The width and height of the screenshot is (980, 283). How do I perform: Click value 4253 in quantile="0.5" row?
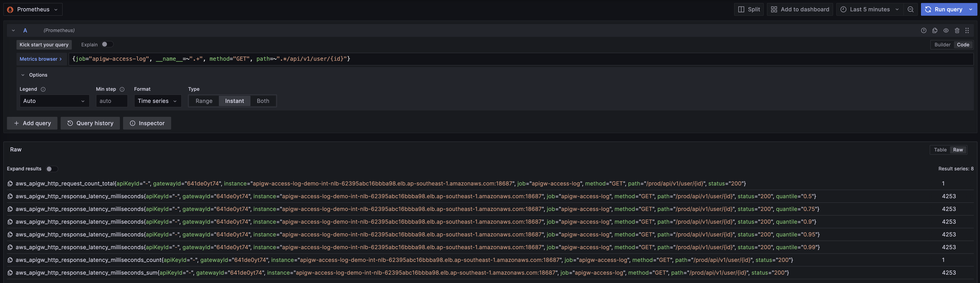949,196
